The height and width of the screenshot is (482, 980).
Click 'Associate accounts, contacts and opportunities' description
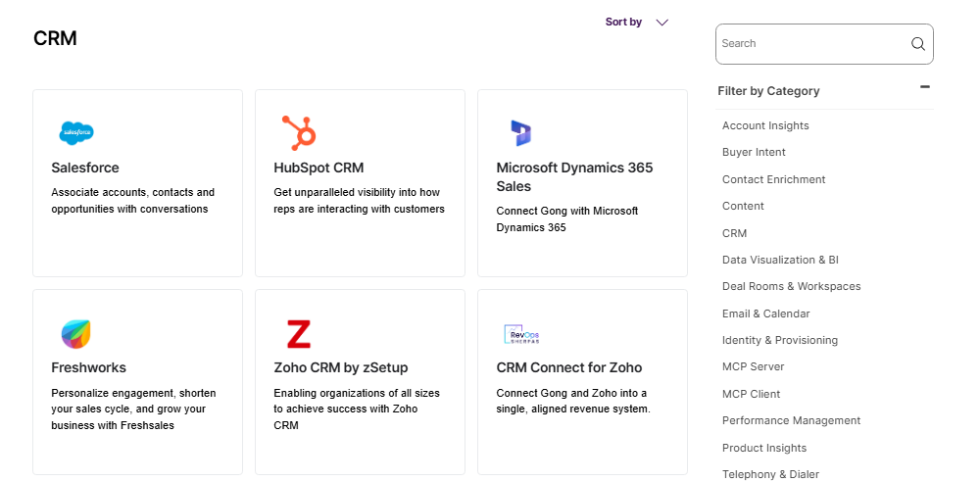point(132,201)
